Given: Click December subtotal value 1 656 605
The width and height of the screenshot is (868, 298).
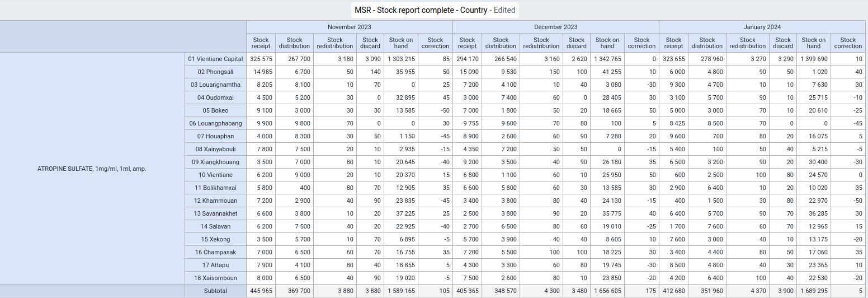Looking at the screenshot, I should (x=607, y=291).
